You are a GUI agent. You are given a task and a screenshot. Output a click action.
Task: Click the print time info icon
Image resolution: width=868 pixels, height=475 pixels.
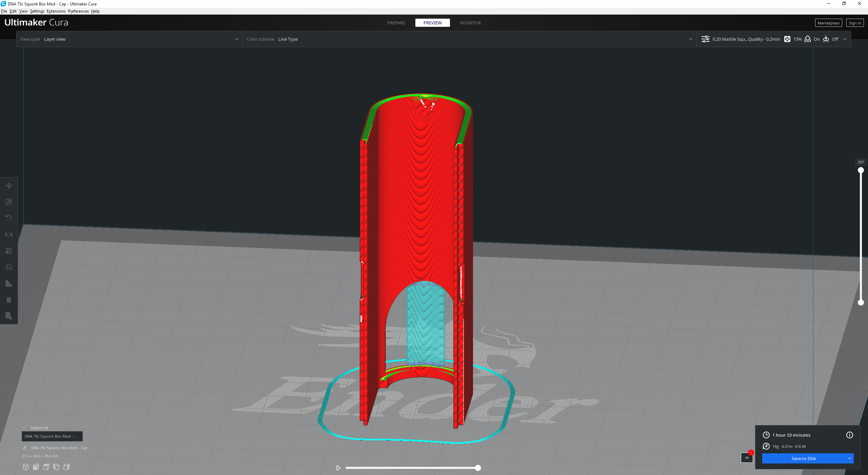click(849, 435)
